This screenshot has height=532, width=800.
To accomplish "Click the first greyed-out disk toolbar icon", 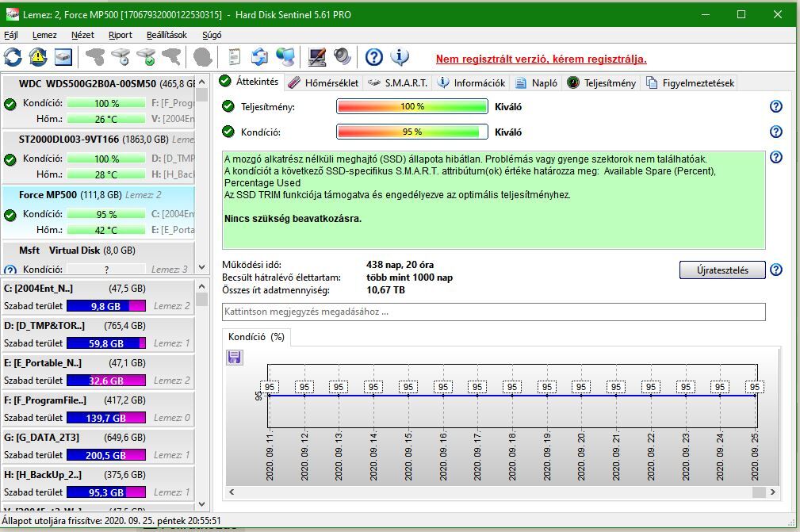I will point(95,56).
